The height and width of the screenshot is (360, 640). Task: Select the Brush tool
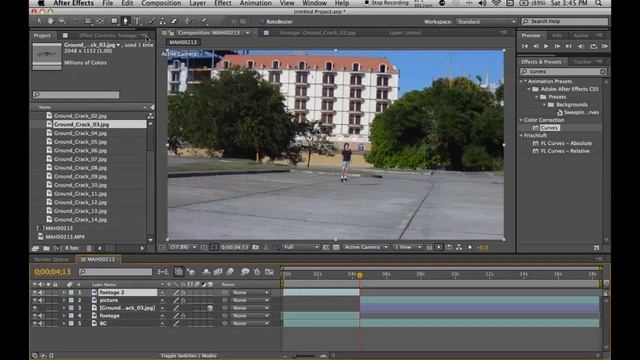point(151,21)
